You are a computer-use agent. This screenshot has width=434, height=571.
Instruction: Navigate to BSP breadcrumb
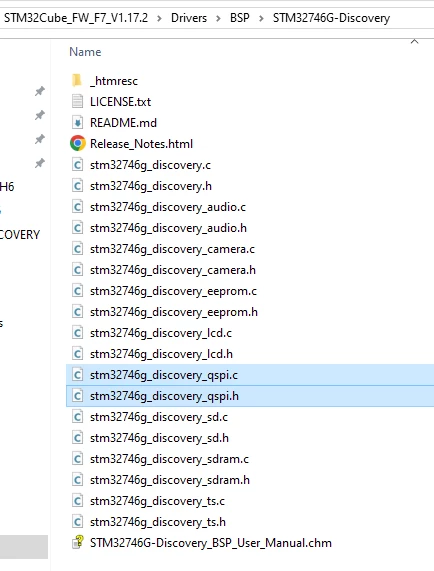click(240, 18)
